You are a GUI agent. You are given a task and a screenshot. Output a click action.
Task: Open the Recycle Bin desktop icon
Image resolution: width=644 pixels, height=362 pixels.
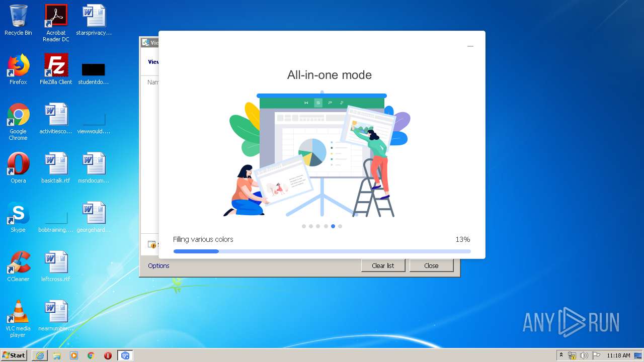click(x=18, y=20)
